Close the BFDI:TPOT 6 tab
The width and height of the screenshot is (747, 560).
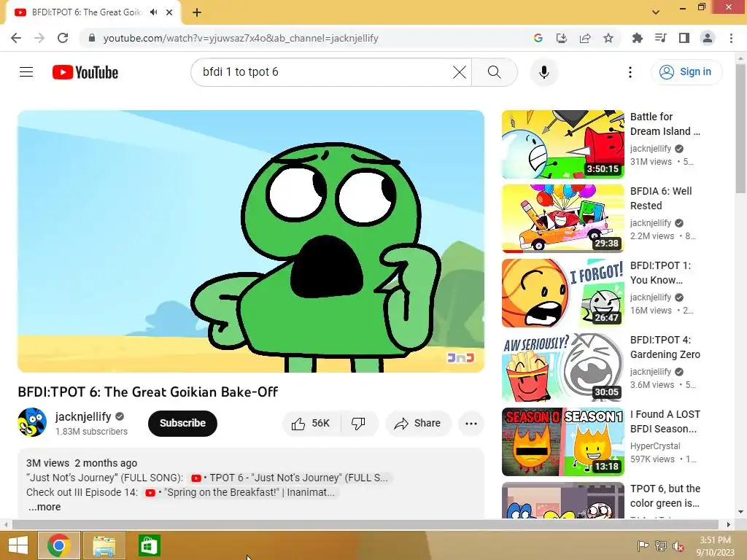[169, 12]
